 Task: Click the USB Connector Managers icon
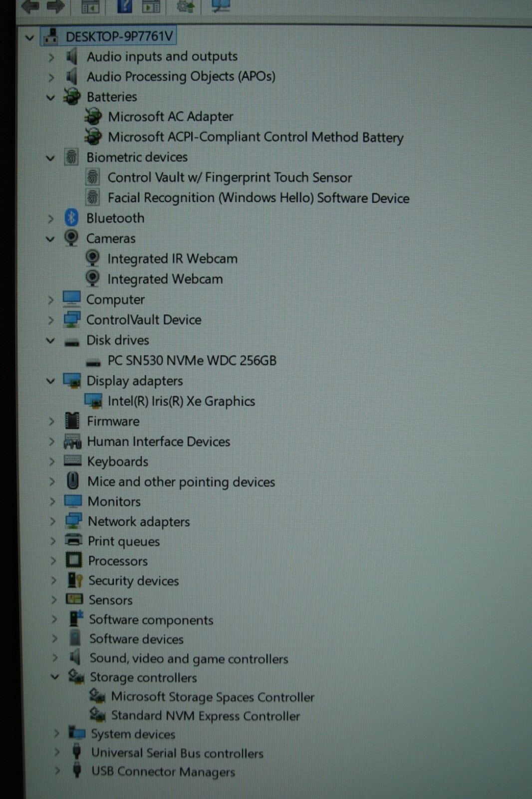click(77, 771)
